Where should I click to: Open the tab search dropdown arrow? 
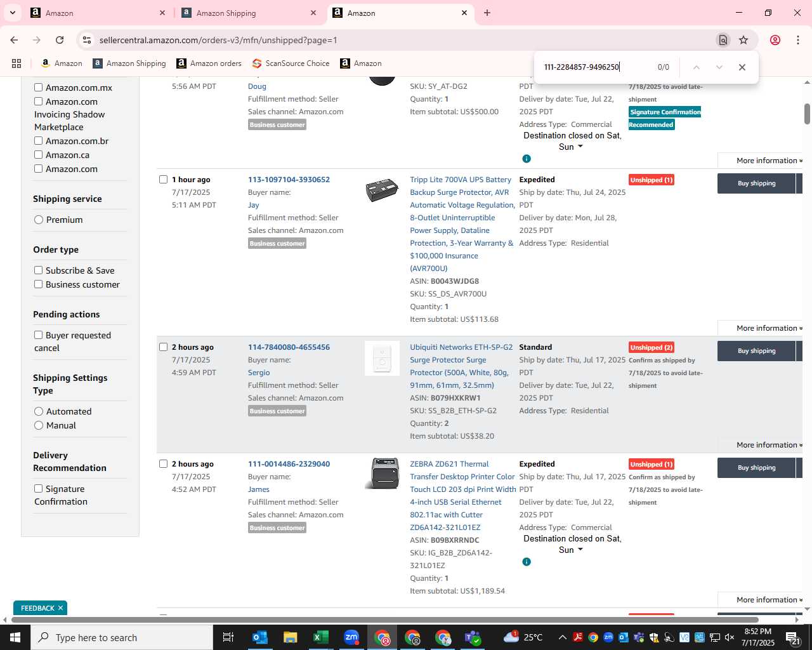[x=12, y=13]
